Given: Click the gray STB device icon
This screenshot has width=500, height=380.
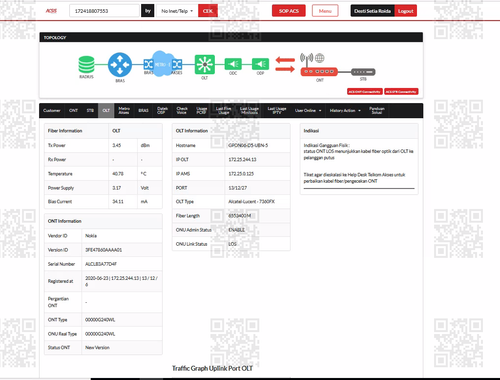Looking at the screenshot, I should point(363,72).
